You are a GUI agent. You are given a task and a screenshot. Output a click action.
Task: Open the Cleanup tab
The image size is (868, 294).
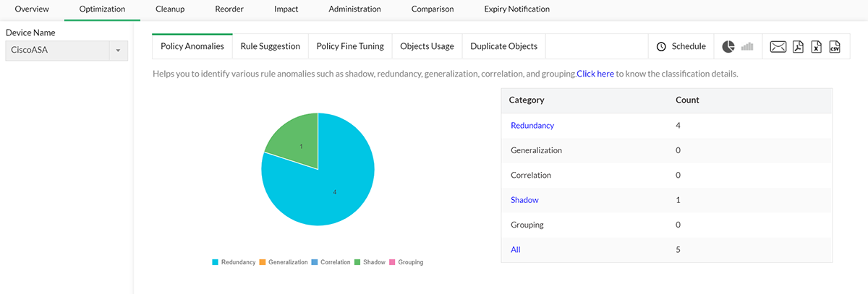[x=170, y=9]
